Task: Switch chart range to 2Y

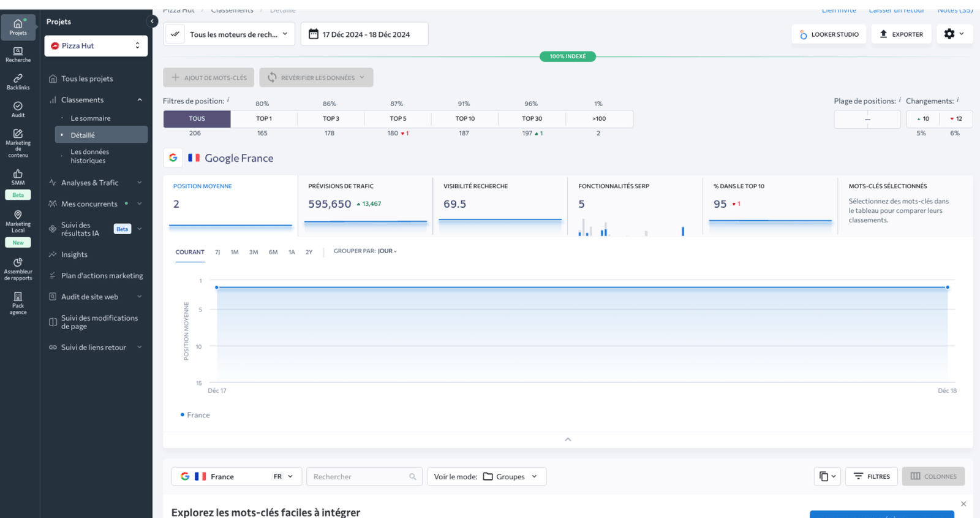Action: click(309, 252)
